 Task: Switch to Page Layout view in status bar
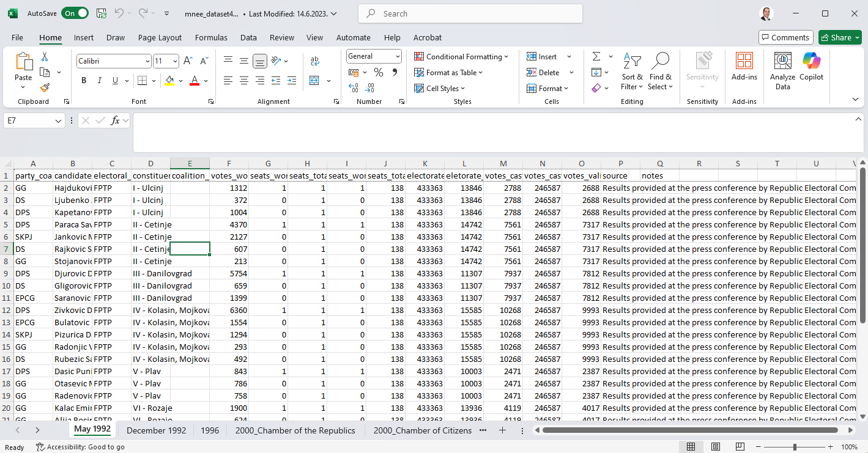tap(716, 447)
